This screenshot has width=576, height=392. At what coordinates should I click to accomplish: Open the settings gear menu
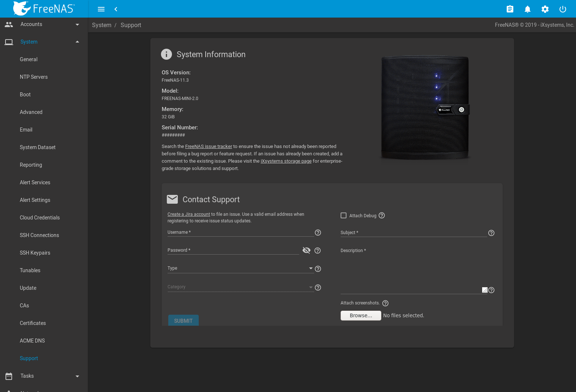coord(545,9)
